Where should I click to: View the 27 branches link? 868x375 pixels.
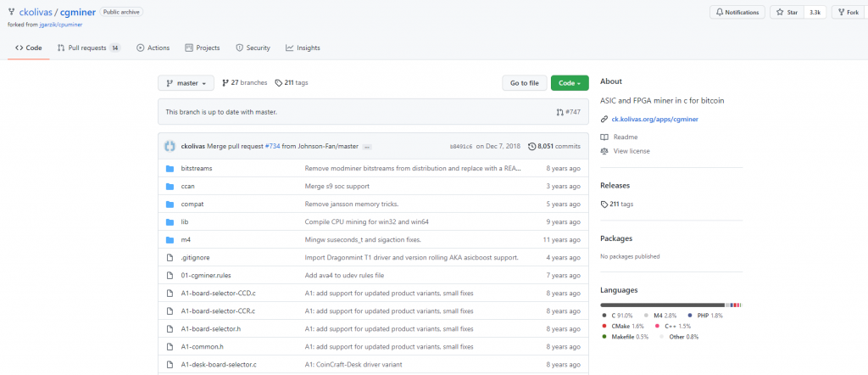pos(244,82)
